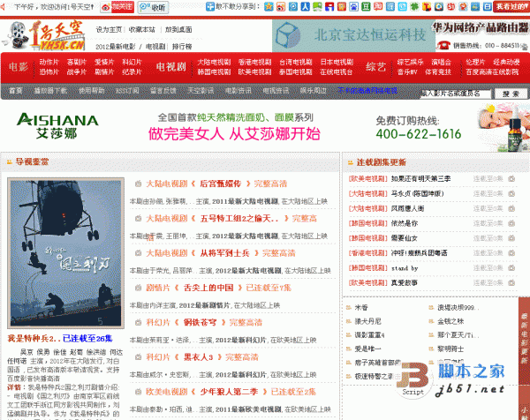This screenshot has height=420, width=530.
Task: Click icon right of 风雨唐人街 row
Action: (x=511, y=208)
